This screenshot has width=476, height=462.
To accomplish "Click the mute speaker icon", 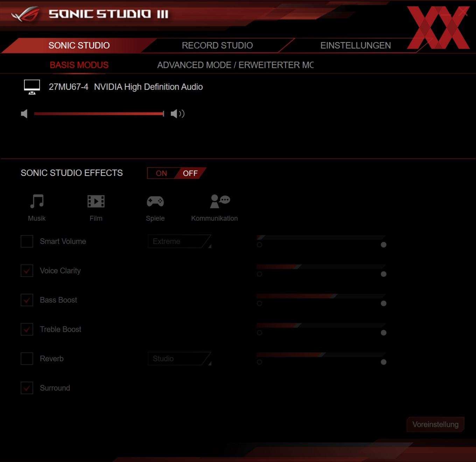I will pyautogui.click(x=24, y=114).
